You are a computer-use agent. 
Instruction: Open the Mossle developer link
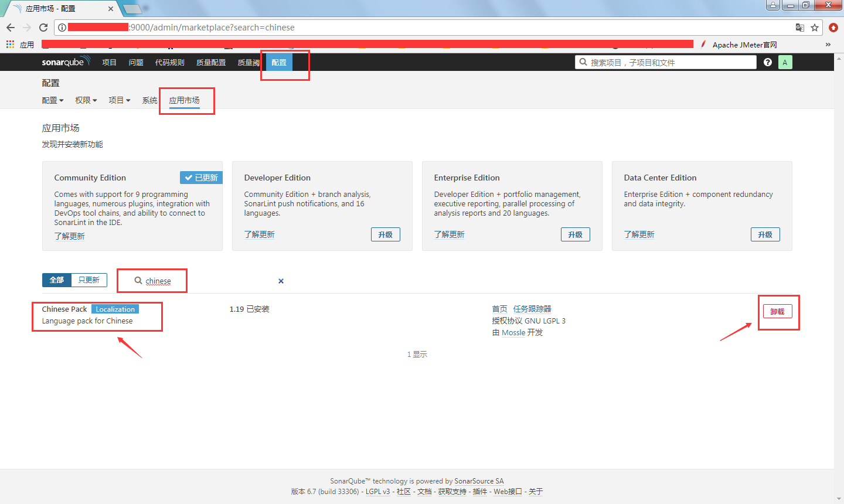pos(513,332)
